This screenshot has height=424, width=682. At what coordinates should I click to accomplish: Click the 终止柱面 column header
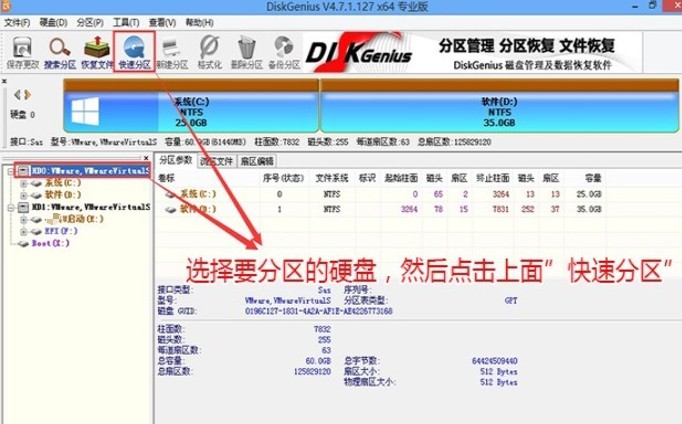click(493, 178)
